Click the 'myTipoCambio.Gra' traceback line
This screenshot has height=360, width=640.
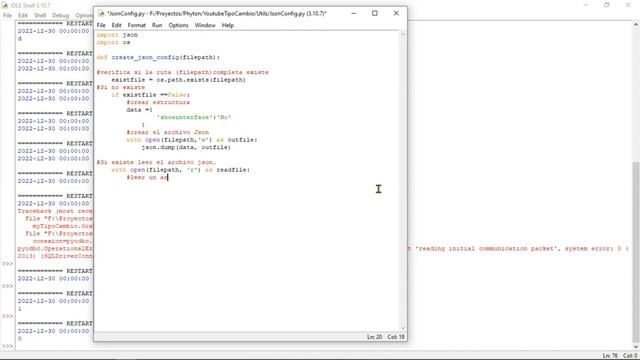62,226
